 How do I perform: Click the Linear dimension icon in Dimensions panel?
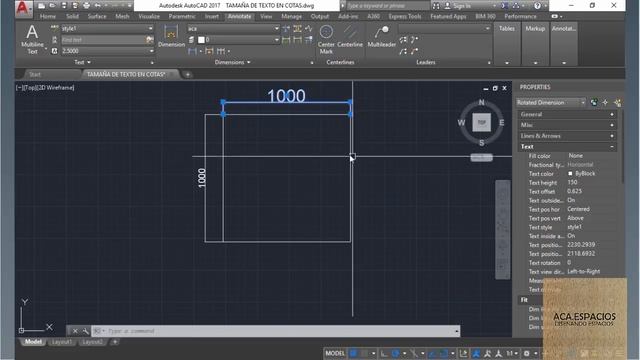pyautogui.click(x=192, y=51)
